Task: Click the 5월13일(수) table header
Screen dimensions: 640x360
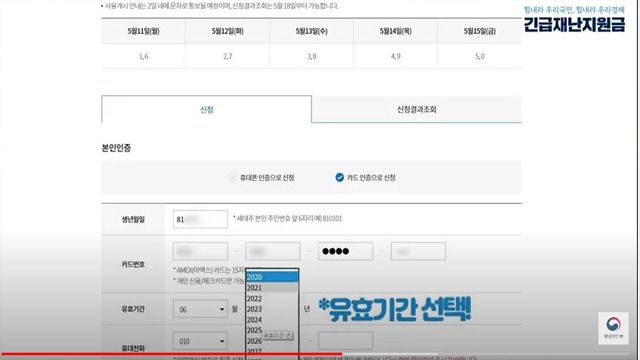Action: pos(311,31)
